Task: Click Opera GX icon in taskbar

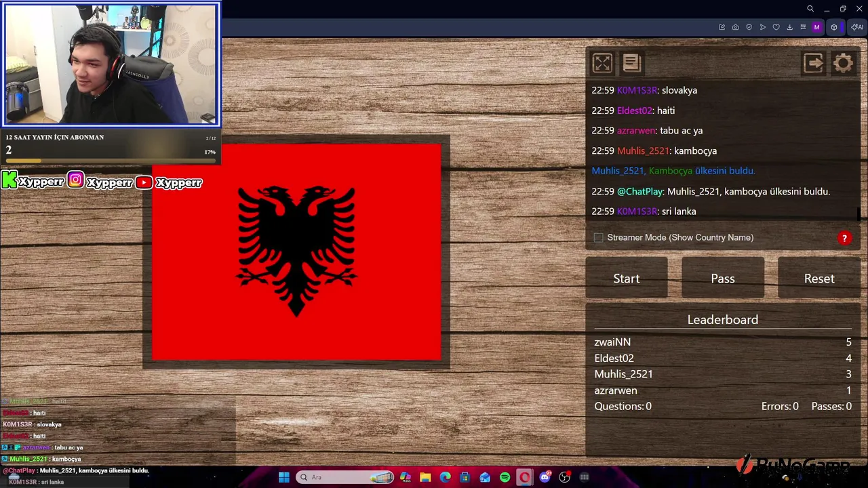Action: 525,478
